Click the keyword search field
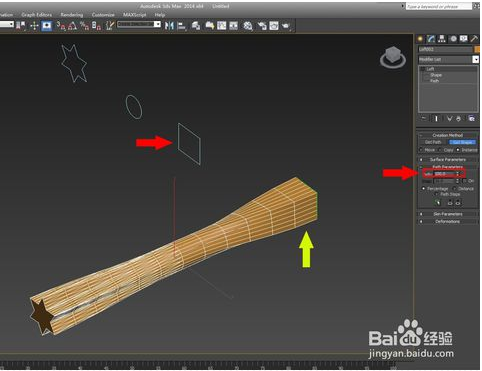 (438, 6)
